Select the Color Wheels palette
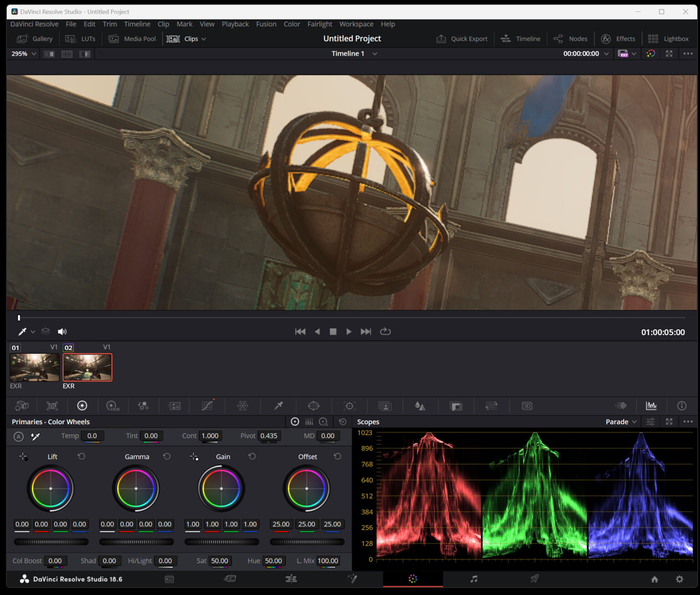This screenshot has width=700, height=595. [82, 406]
